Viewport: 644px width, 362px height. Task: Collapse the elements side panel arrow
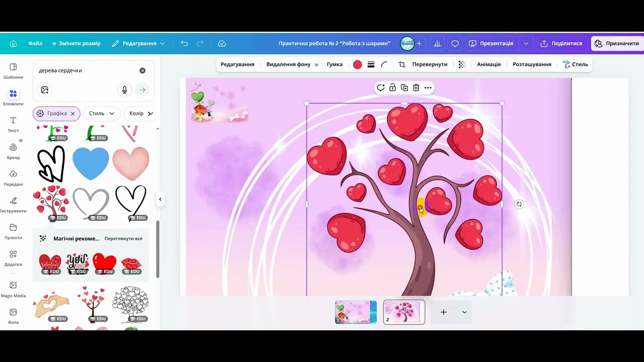[160, 199]
